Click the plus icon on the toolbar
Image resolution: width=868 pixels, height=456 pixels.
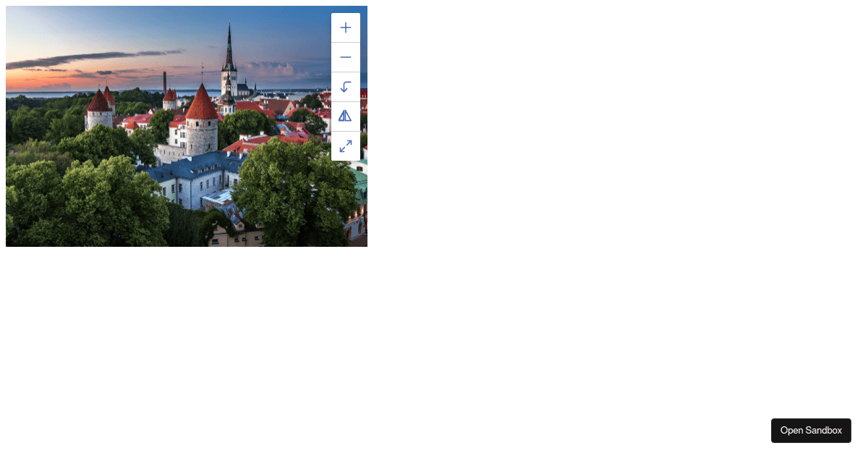pyautogui.click(x=346, y=28)
